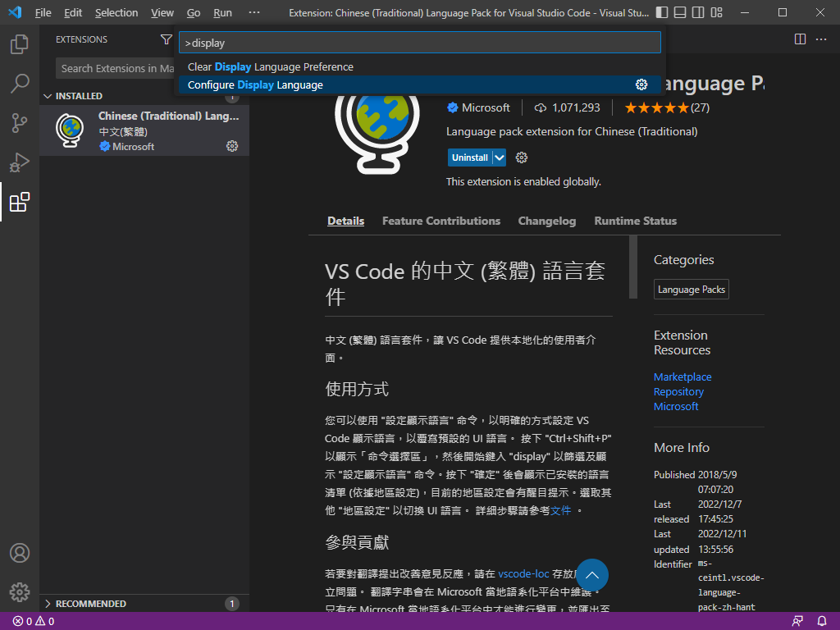Toggle primary side bar layout icon
840x630 pixels.
[x=662, y=12]
